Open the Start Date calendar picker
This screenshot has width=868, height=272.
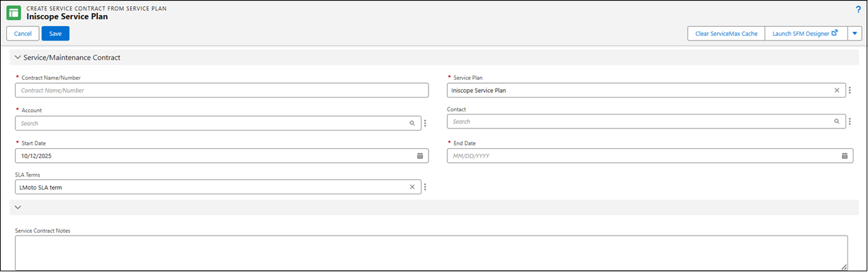coord(420,156)
